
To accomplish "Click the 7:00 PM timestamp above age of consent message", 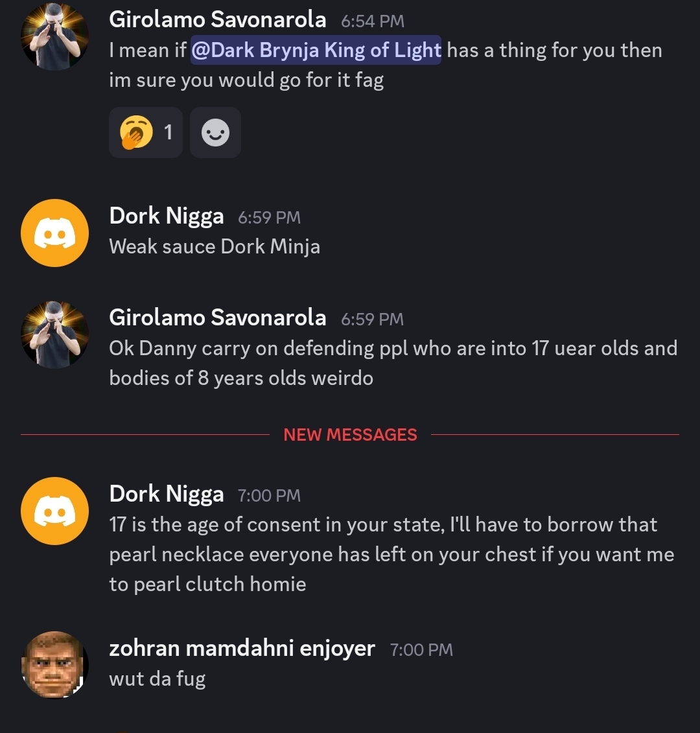I will click(270, 496).
